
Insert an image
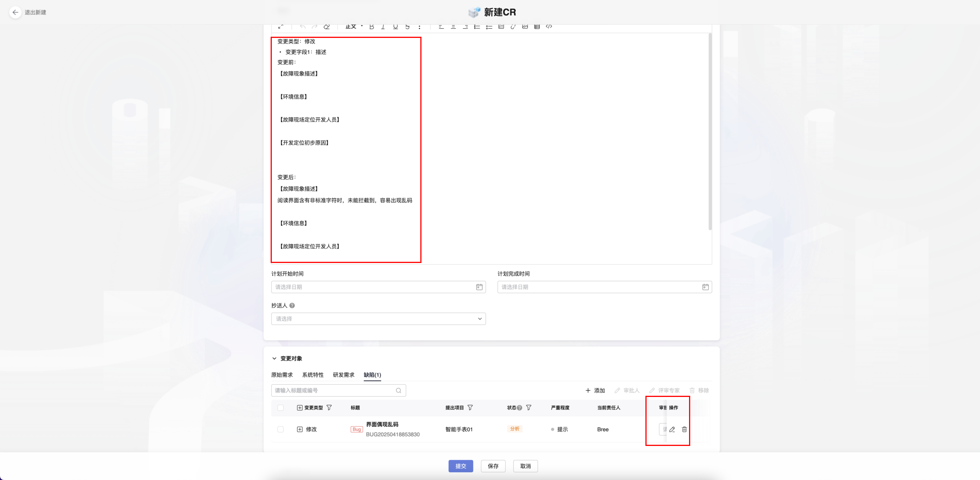[x=525, y=27]
